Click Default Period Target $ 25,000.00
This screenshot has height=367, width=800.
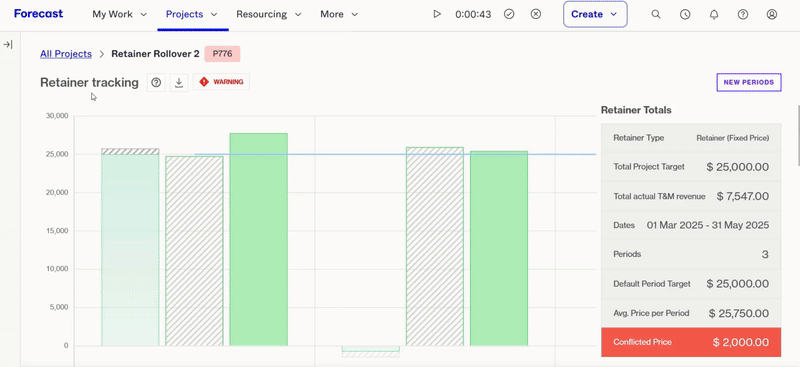(x=691, y=284)
